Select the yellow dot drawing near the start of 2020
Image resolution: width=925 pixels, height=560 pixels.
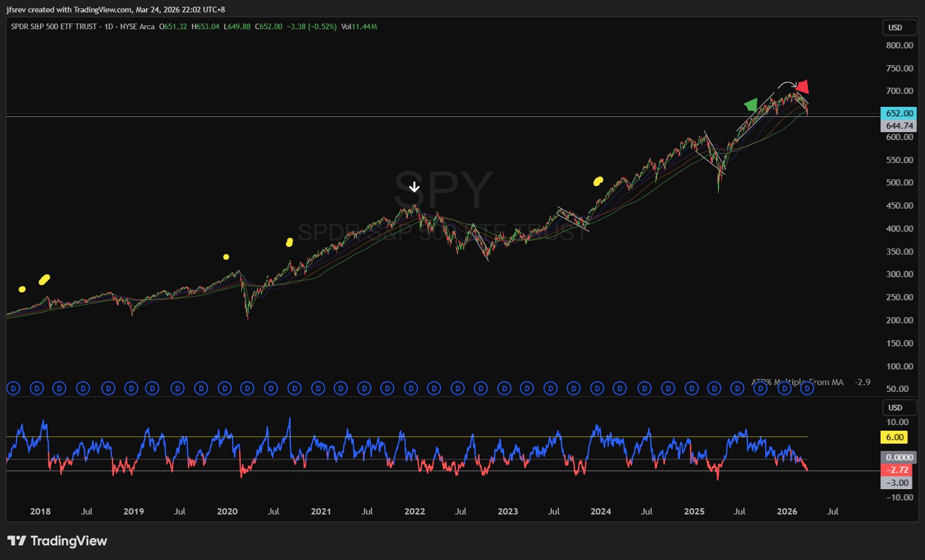pyautogui.click(x=226, y=257)
